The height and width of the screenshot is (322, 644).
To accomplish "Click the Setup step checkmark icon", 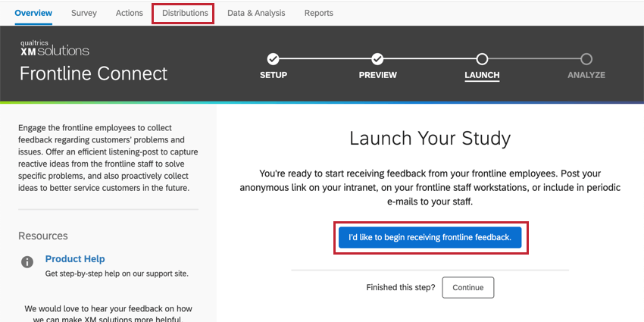I will (273, 59).
